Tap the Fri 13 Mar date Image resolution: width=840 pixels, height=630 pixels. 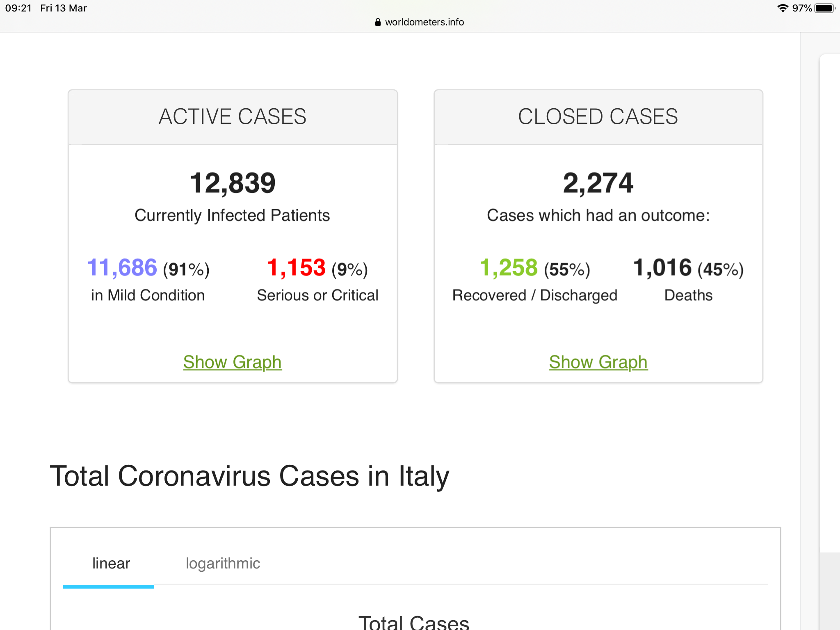(64, 8)
